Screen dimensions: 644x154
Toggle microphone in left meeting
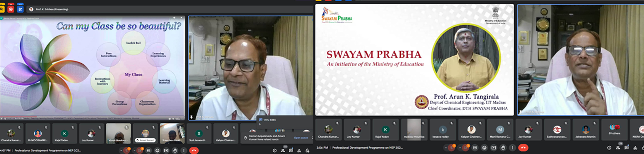tap(127, 150)
